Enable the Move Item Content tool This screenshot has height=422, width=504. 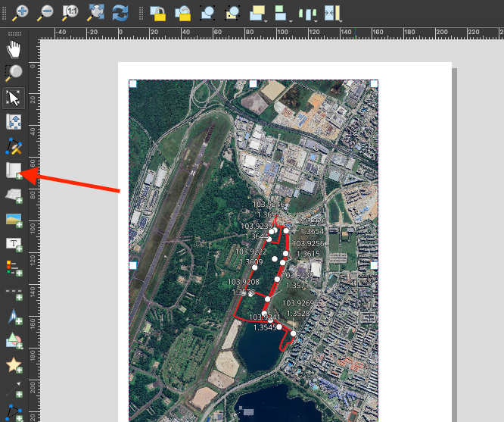[x=14, y=122]
